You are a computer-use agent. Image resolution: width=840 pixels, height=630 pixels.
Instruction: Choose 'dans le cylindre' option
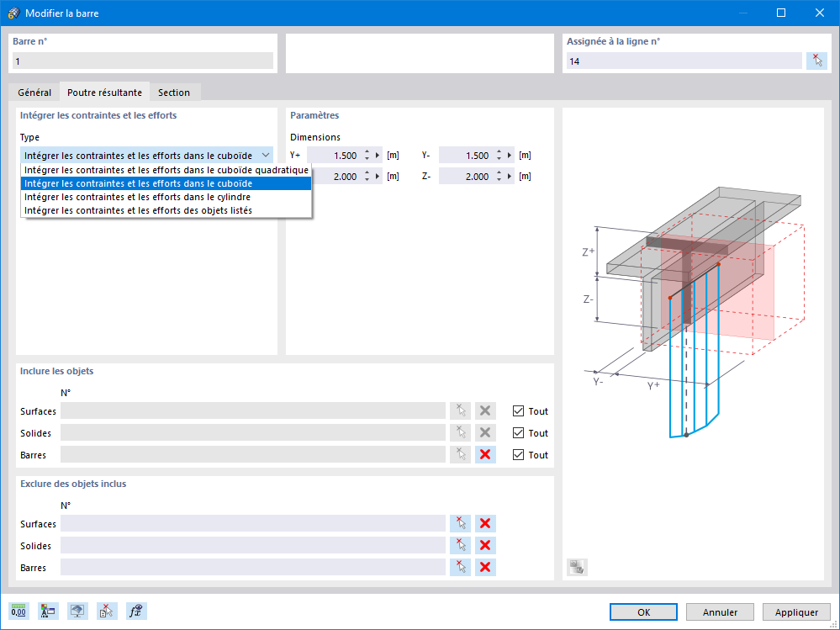click(166, 197)
